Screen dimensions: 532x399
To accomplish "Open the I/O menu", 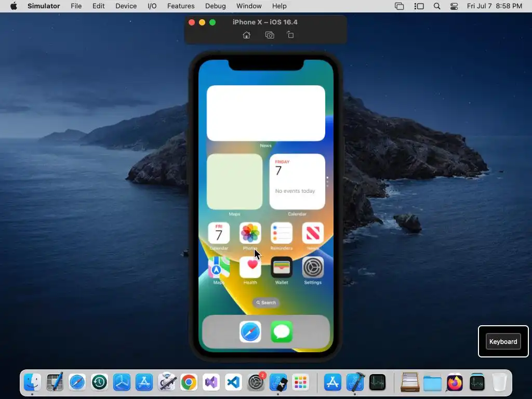I will click(x=152, y=6).
